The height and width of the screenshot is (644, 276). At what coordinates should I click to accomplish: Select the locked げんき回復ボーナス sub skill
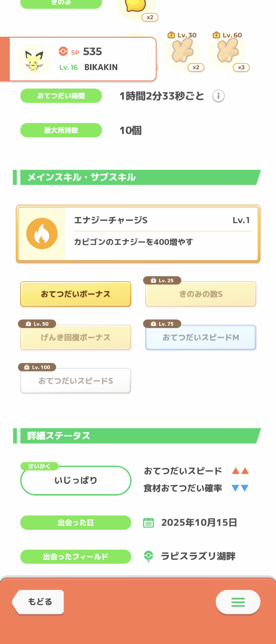pos(76,337)
